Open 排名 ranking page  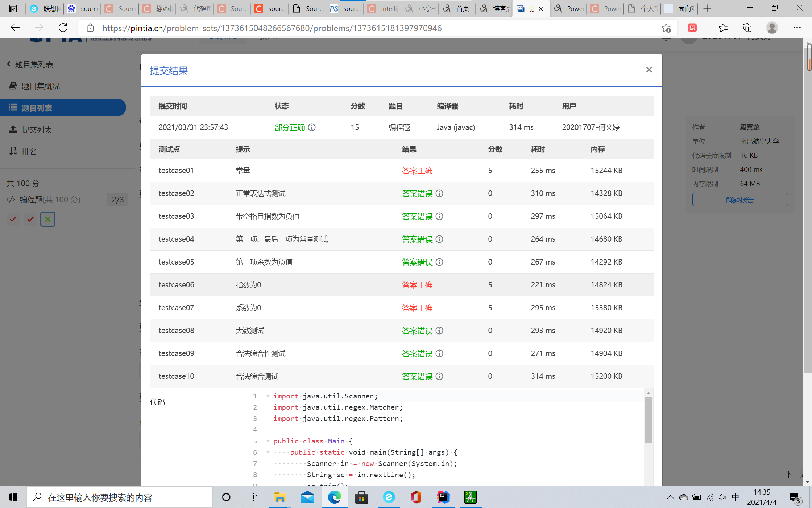tap(29, 151)
